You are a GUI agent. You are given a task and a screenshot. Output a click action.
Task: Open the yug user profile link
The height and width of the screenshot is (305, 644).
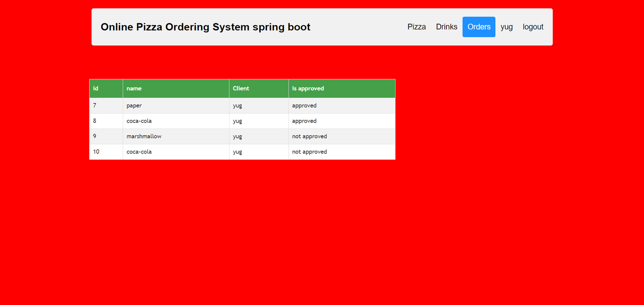pos(506,27)
